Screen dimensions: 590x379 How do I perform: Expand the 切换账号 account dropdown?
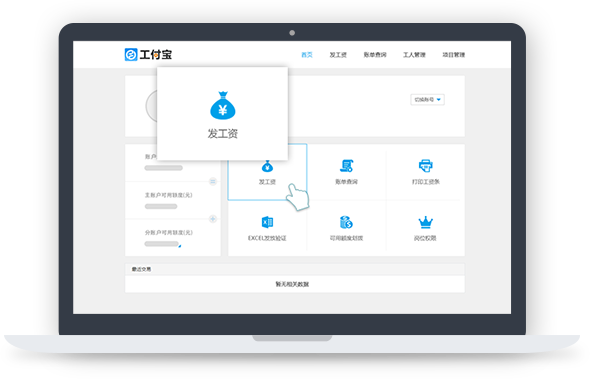pos(427,99)
